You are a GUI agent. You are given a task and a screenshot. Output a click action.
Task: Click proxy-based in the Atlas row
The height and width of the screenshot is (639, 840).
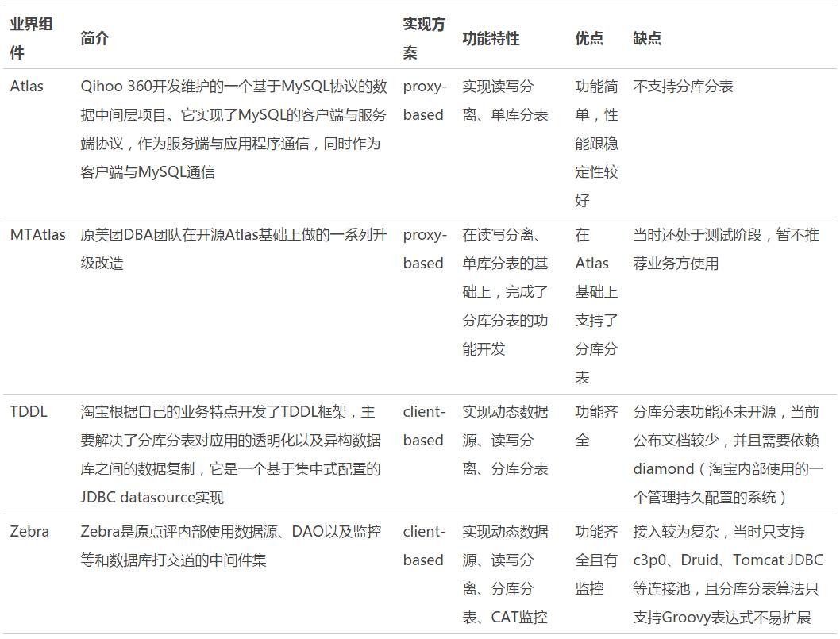425,100
